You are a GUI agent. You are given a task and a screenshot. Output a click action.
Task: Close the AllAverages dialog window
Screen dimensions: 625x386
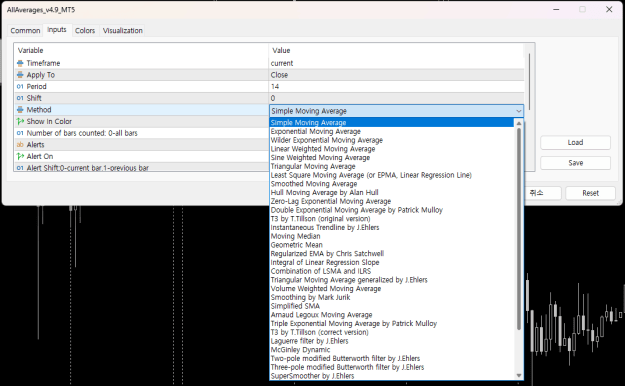pos(609,9)
